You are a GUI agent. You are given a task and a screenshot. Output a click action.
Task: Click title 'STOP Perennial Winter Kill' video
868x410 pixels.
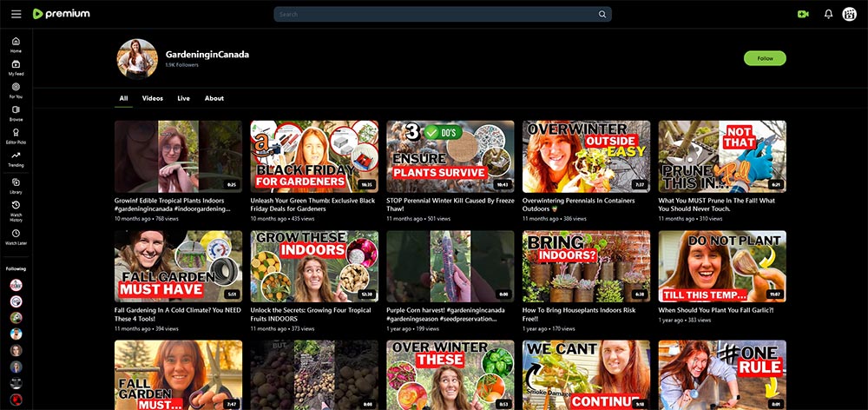(x=450, y=204)
